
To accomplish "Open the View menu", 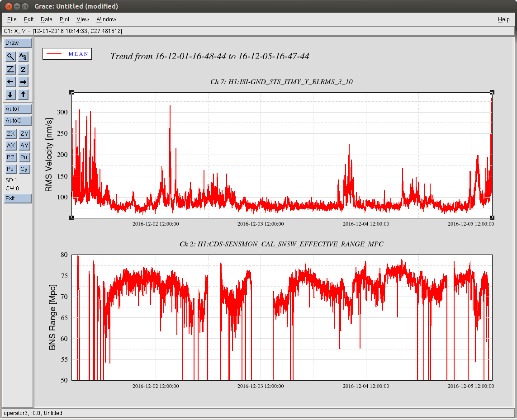I will [83, 19].
